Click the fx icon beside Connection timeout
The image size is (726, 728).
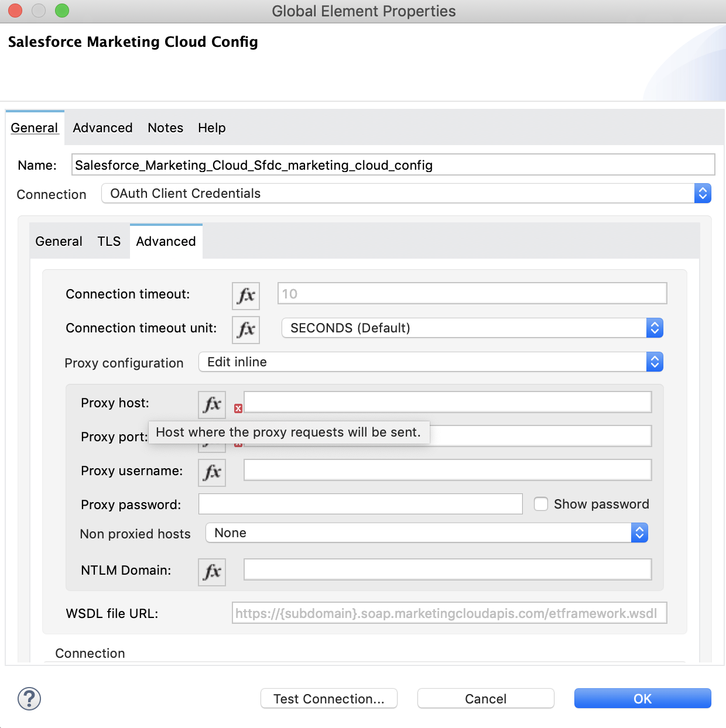pyautogui.click(x=245, y=296)
